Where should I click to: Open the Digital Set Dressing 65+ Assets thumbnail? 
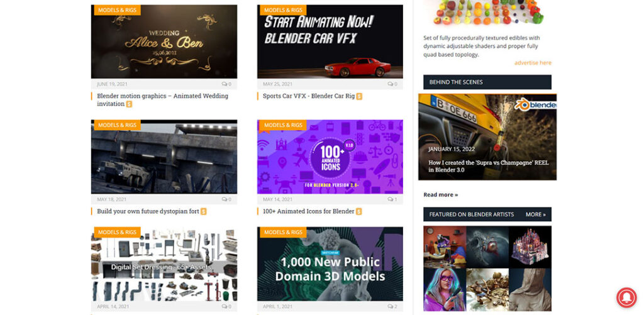pyautogui.click(x=164, y=264)
